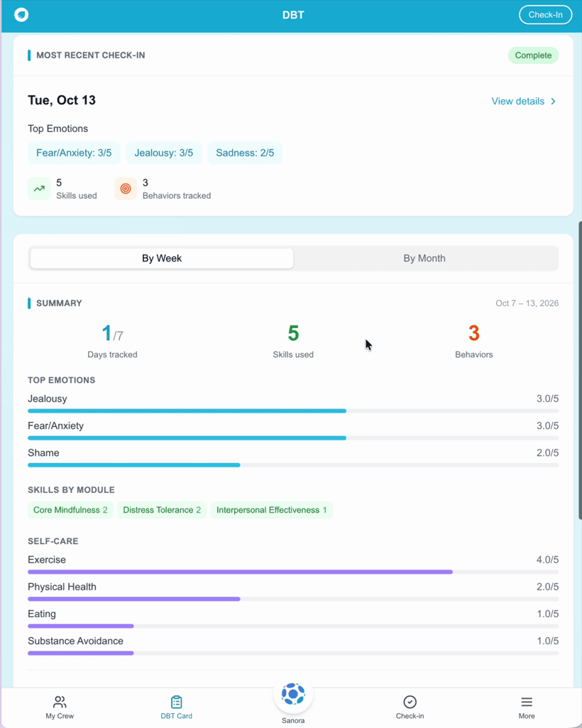Click the Shame progress bar

pyautogui.click(x=293, y=464)
